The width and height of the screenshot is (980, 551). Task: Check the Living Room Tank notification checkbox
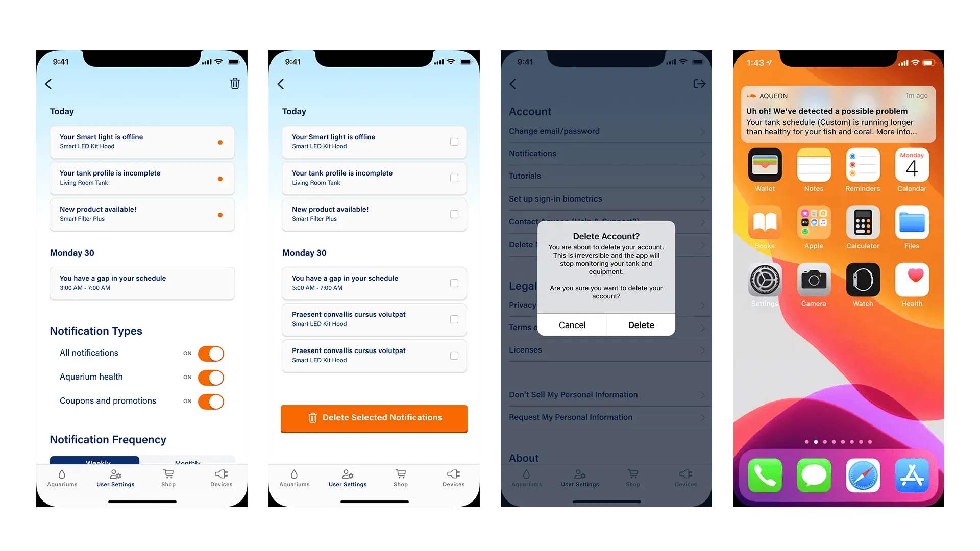(x=454, y=178)
